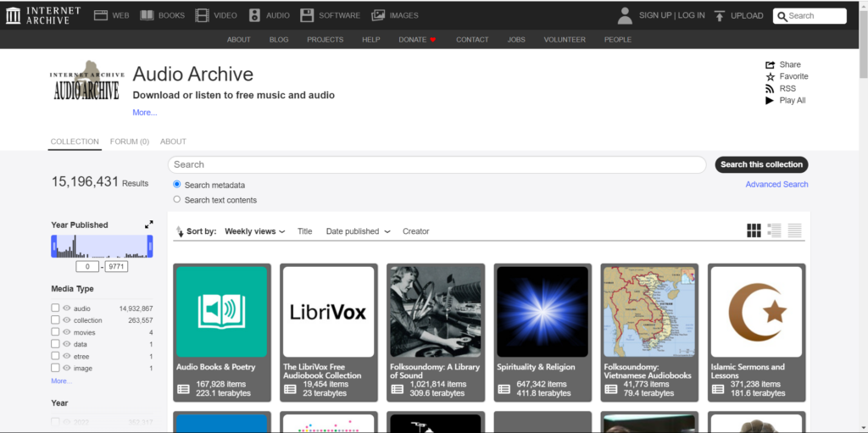Switch to compact list view icon
Image resolution: width=868 pixels, height=433 pixels.
click(x=794, y=230)
